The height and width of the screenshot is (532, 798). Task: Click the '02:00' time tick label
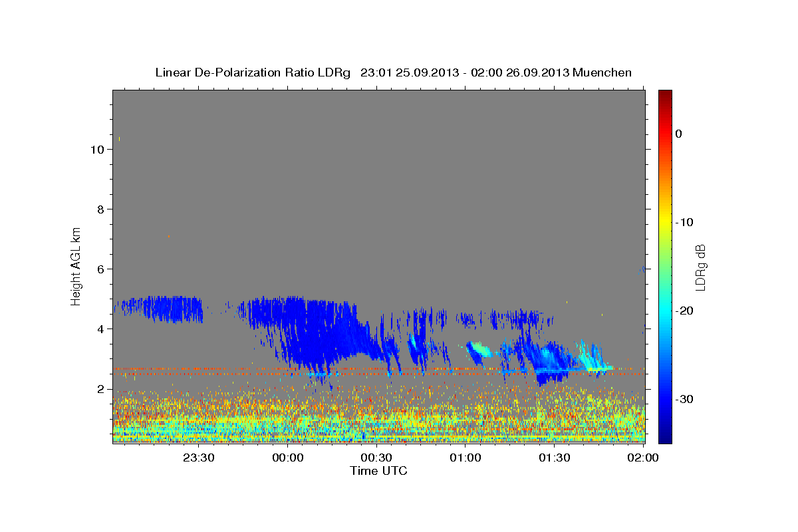[x=644, y=458]
